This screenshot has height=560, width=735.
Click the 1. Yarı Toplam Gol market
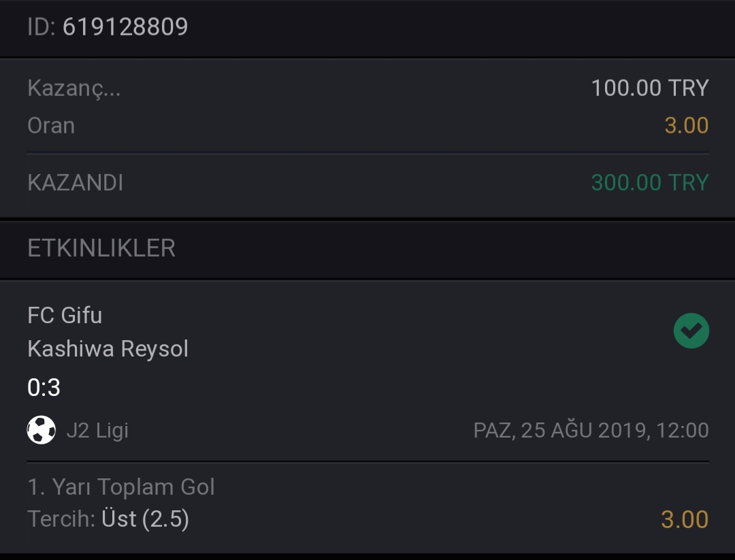coord(121,487)
